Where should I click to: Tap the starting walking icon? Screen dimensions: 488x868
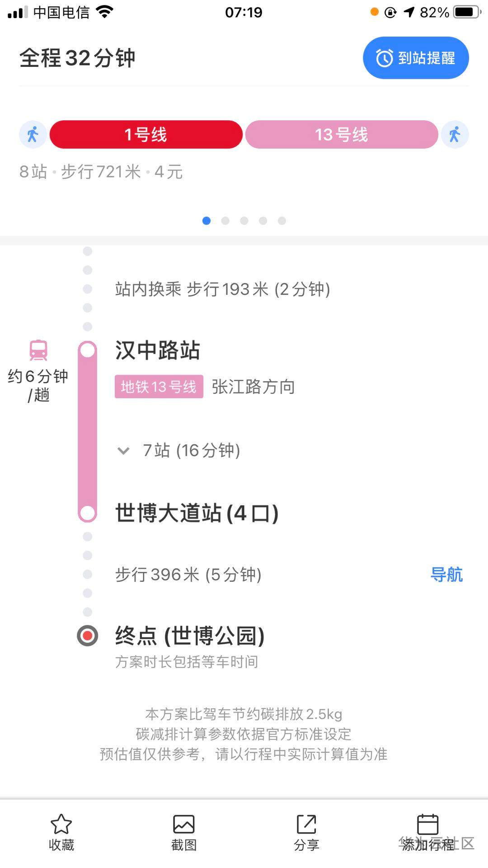coord(33,134)
